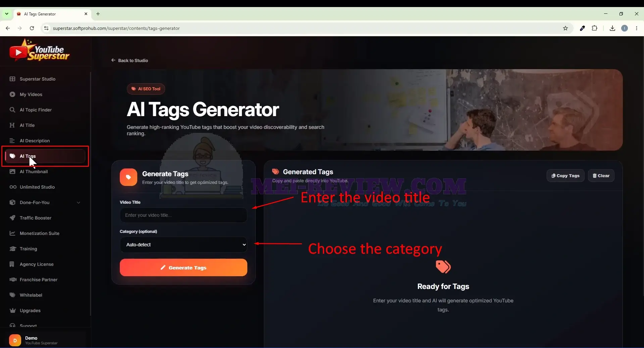Click the browser address bar URL

pos(116,28)
